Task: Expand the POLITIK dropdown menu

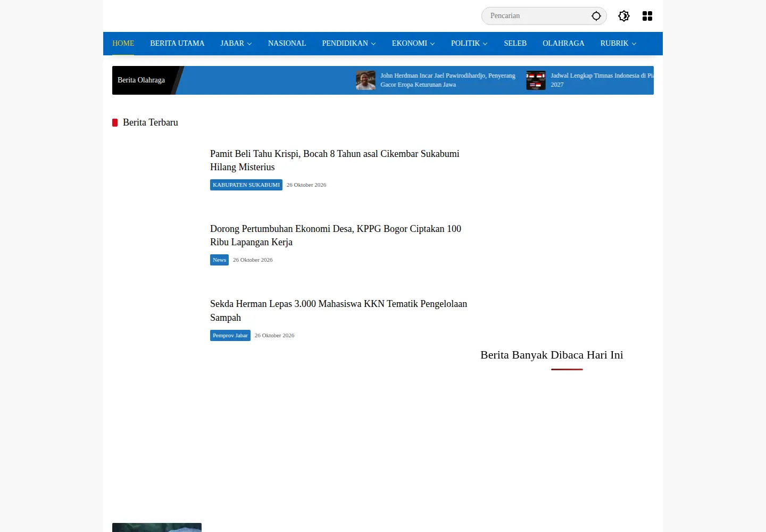Action: [x=469, y=43]
